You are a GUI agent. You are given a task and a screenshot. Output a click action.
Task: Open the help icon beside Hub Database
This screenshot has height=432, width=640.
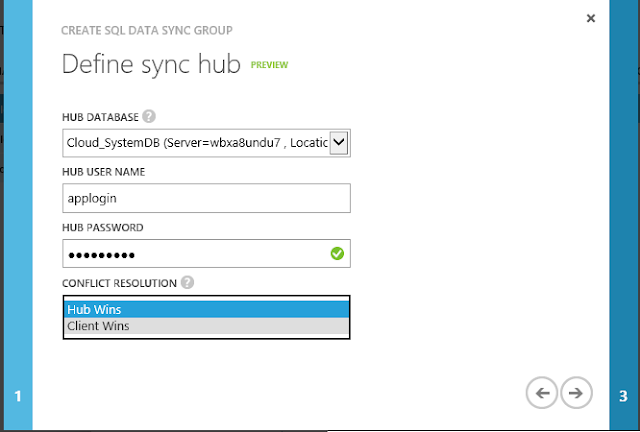(x=149, y=117)
